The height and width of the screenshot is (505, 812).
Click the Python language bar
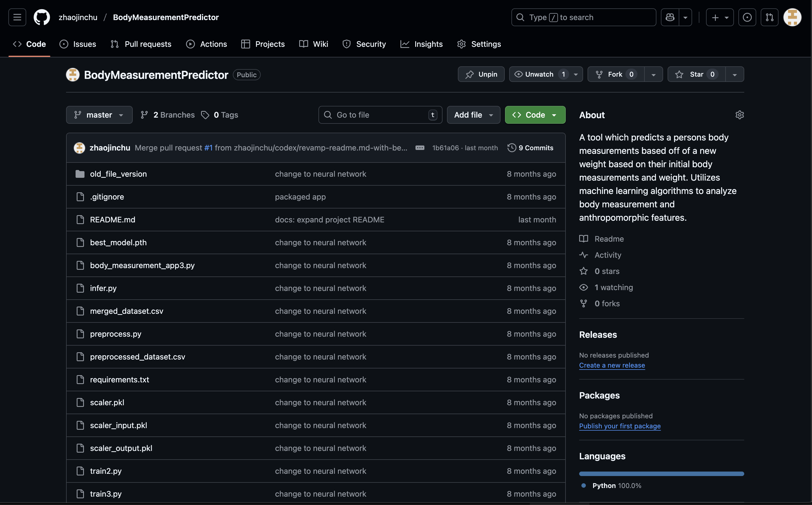(661, 474)
